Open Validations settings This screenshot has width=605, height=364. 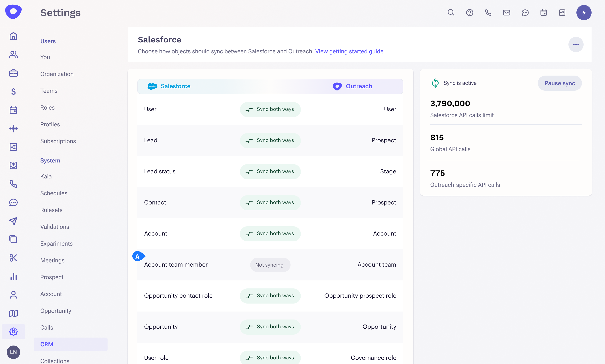55,227
